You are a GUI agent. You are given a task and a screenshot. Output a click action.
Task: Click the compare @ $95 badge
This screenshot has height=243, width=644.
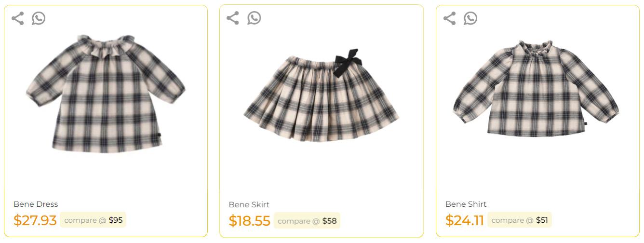(x=94, y=220)
